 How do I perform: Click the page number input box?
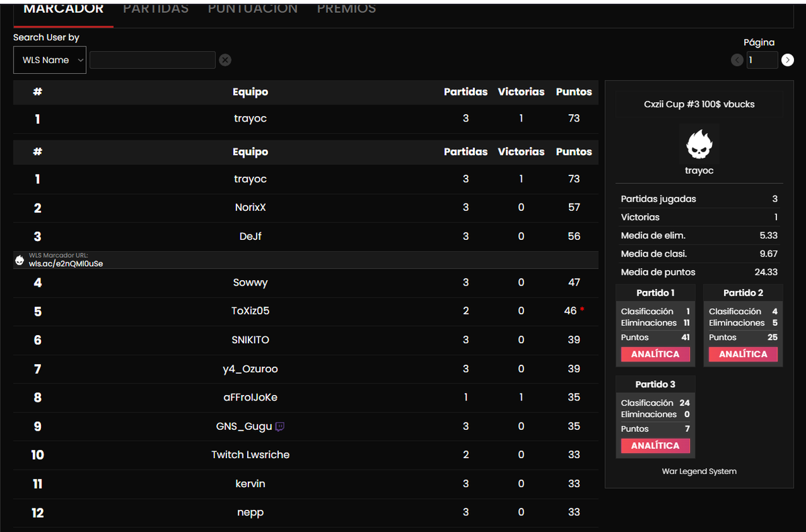point(762,60)
